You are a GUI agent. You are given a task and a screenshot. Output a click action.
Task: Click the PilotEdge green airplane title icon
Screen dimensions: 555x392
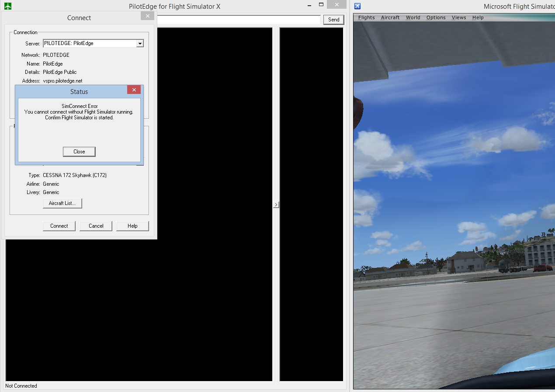coord(7,6)
